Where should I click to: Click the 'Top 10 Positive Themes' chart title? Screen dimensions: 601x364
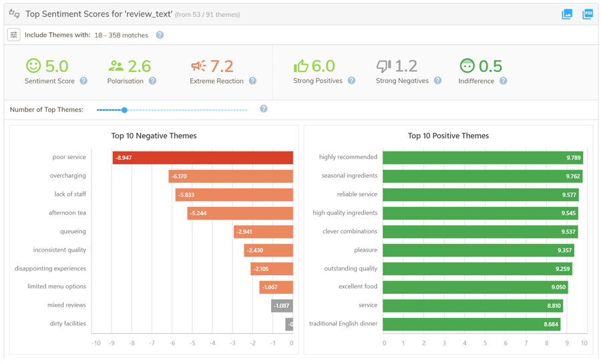tap(448, 136)
